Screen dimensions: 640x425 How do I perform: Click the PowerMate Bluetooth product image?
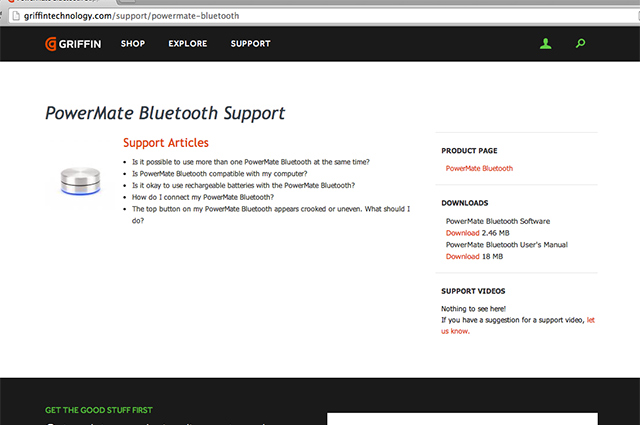tap(80, 180)
